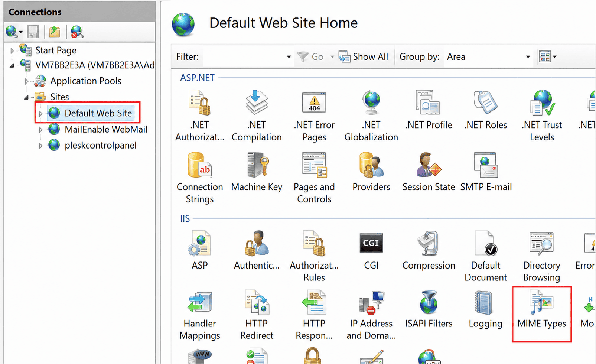Click the Go filter button
The width and height of the screenshot is (596, 364).
point(310,57)
